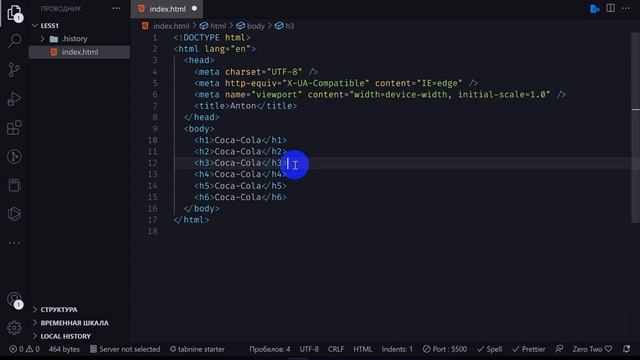Click the 464 bytes file size status

tap(64, 349)
